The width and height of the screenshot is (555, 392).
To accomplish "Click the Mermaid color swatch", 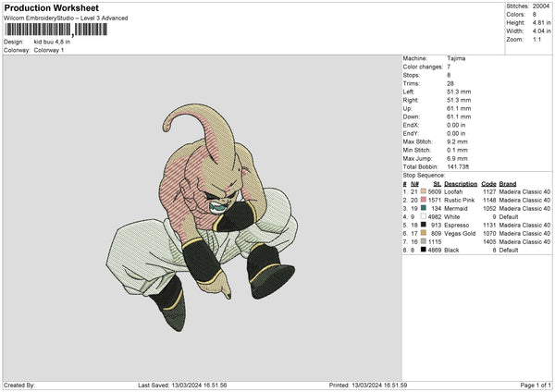I will click(424, 208).
